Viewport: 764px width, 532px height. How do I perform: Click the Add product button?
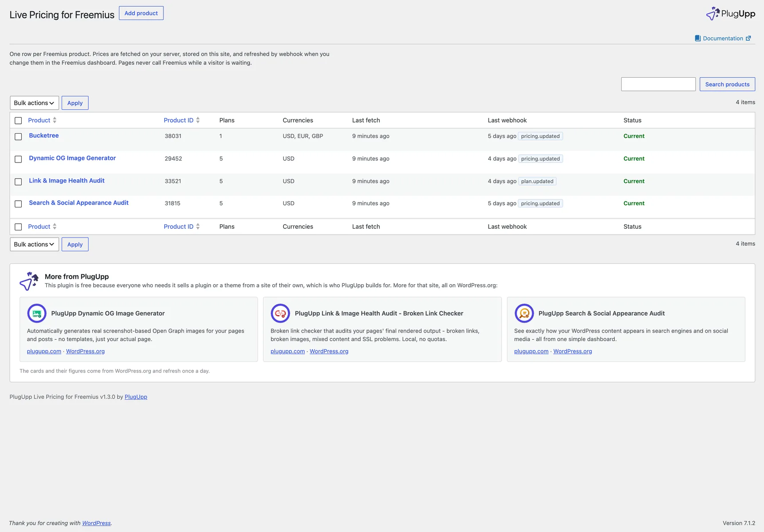(141, 13)
